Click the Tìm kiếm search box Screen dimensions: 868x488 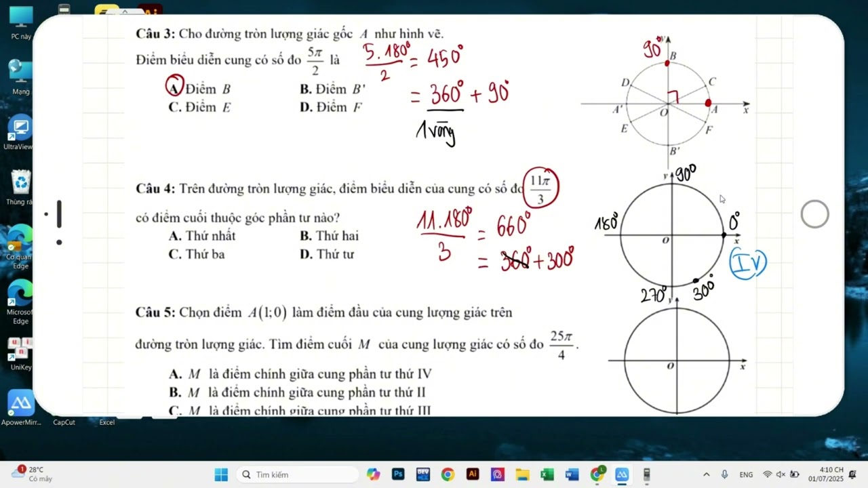coord(296,474)
